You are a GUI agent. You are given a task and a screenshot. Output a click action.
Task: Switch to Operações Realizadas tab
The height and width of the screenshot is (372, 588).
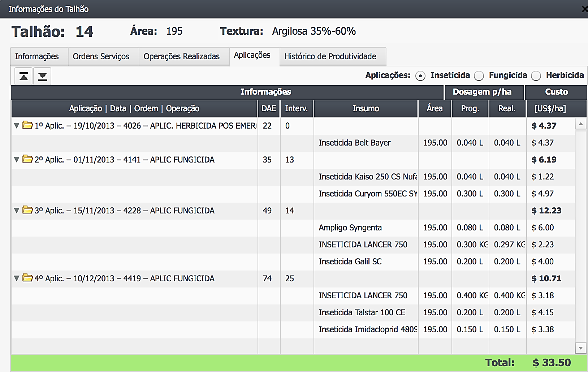184,57
